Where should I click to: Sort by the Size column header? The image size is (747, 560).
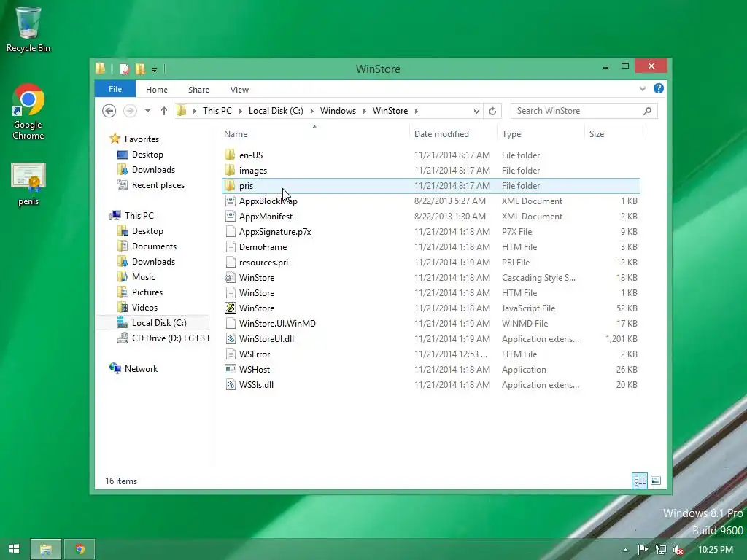[614, 134]
